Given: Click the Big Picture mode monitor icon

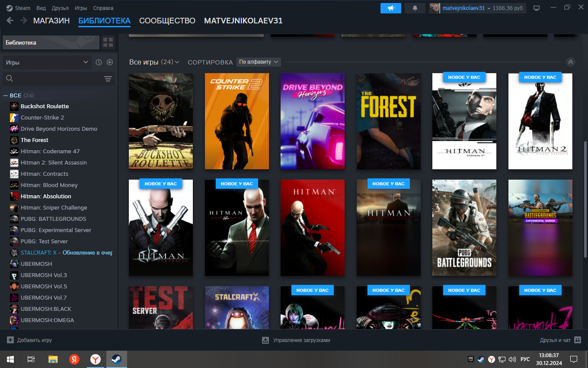Looking at the screenshot, I should (x=537, y=8).
